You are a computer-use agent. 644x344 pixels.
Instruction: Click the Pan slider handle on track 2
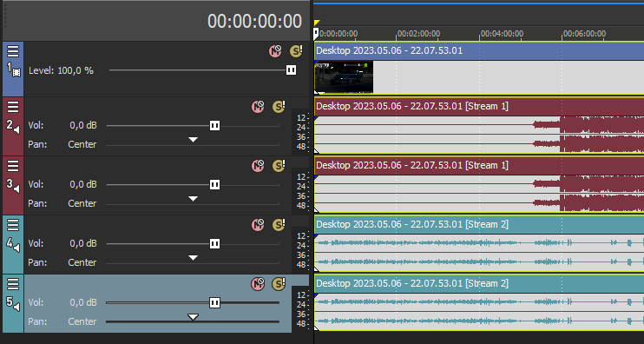coord(193,140)
